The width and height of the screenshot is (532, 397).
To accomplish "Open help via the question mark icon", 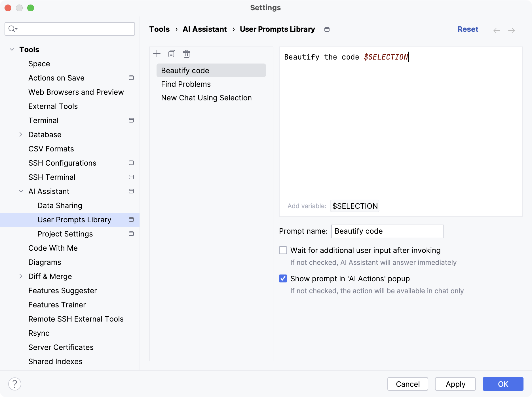I will pyautogui.click(x=14, y=384).
